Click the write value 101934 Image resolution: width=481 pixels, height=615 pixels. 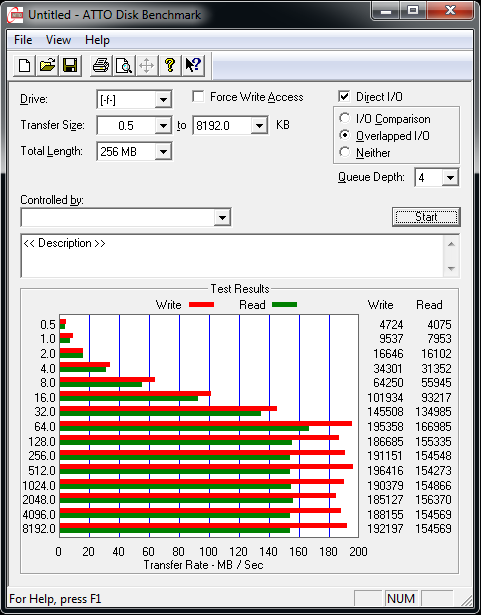(x=385, y=397)
